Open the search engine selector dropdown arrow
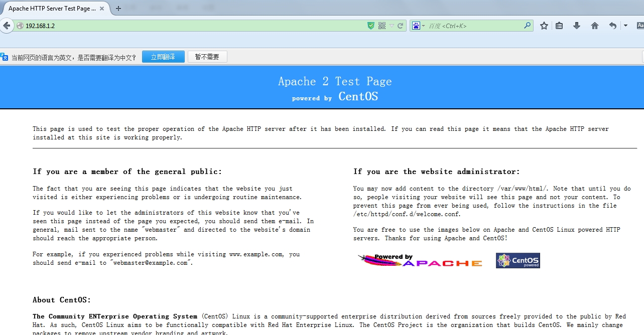Image resolution: width=644 pixels, height=335 pixels. point(423,26)
